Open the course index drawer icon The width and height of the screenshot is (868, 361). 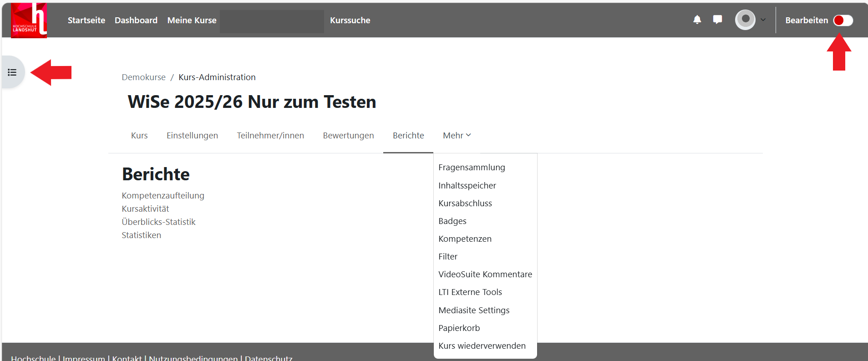12,72
